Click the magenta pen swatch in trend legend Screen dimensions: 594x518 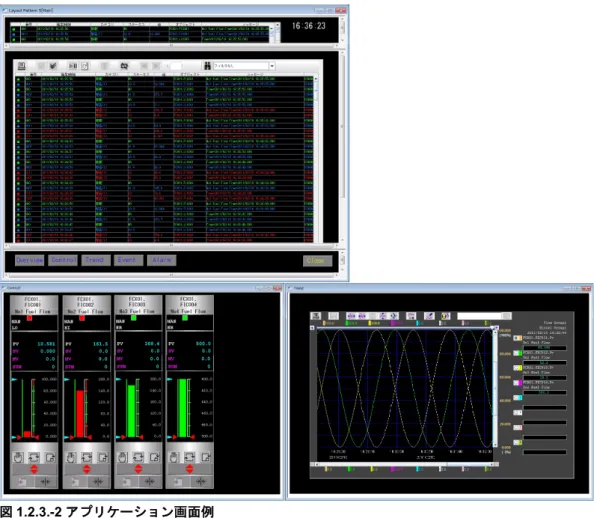coord(517,383)
